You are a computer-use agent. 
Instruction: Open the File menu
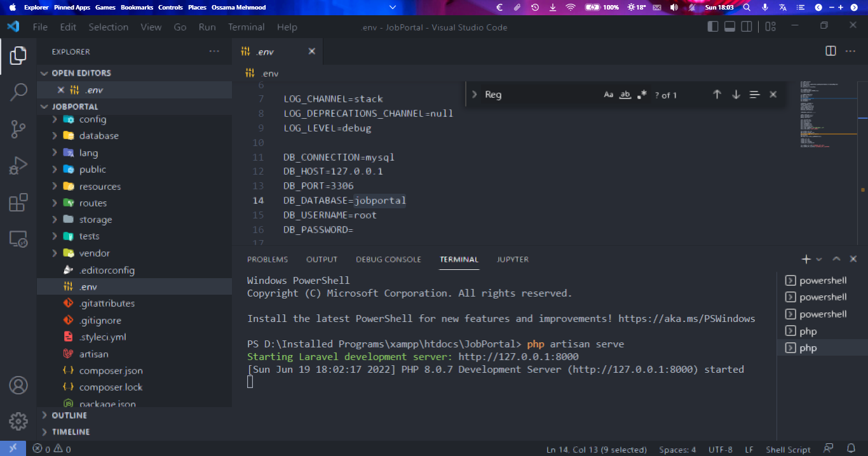click(40, 27)
